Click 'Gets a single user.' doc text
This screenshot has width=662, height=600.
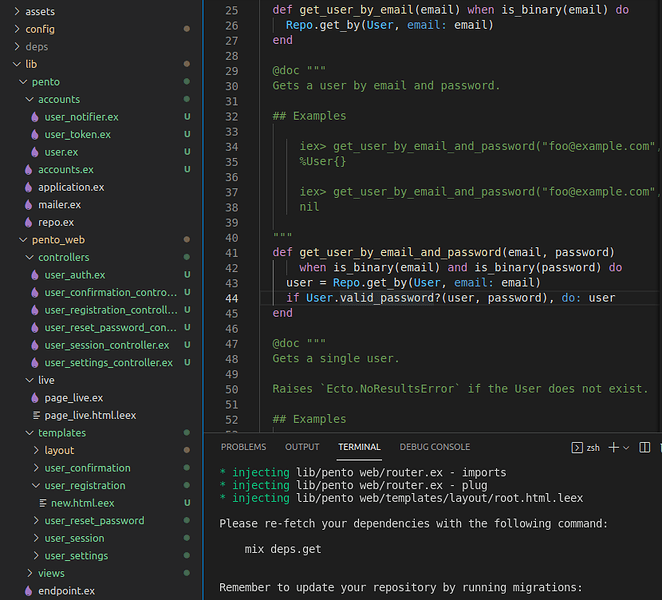tap(336, 358)
